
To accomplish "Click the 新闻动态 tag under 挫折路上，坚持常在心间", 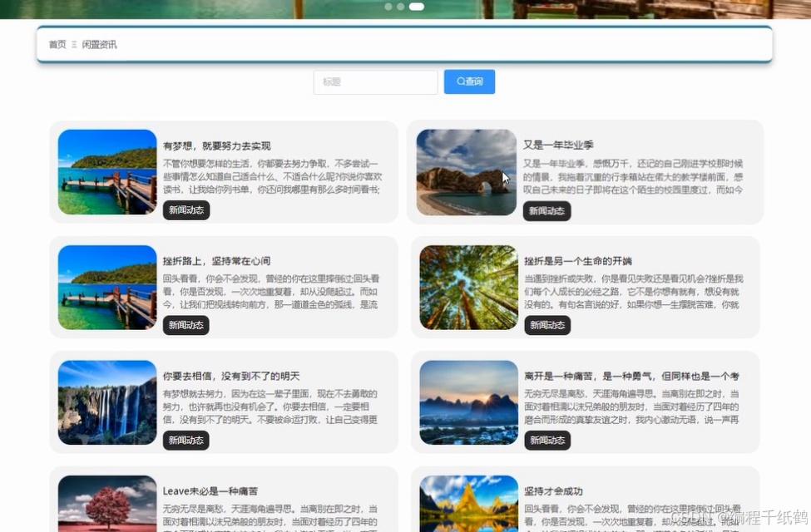I will 186,325.
